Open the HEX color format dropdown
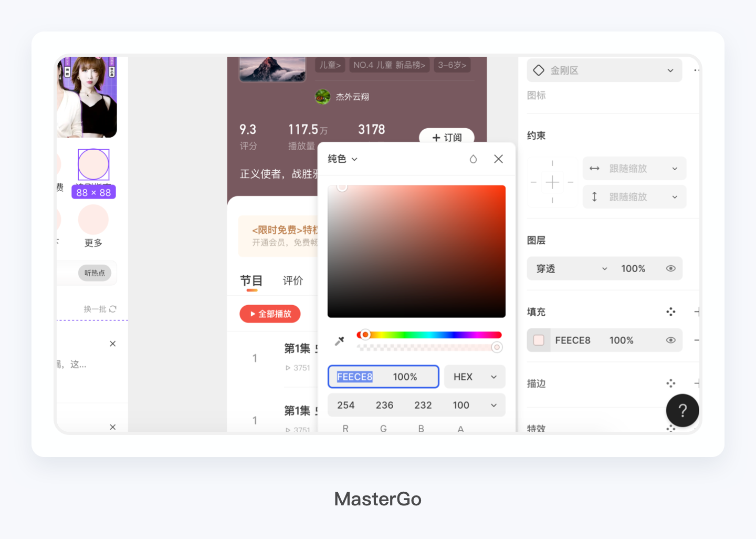Image resolution: width=756 pixels, height=539 pixels. click(x=474, y=377)
